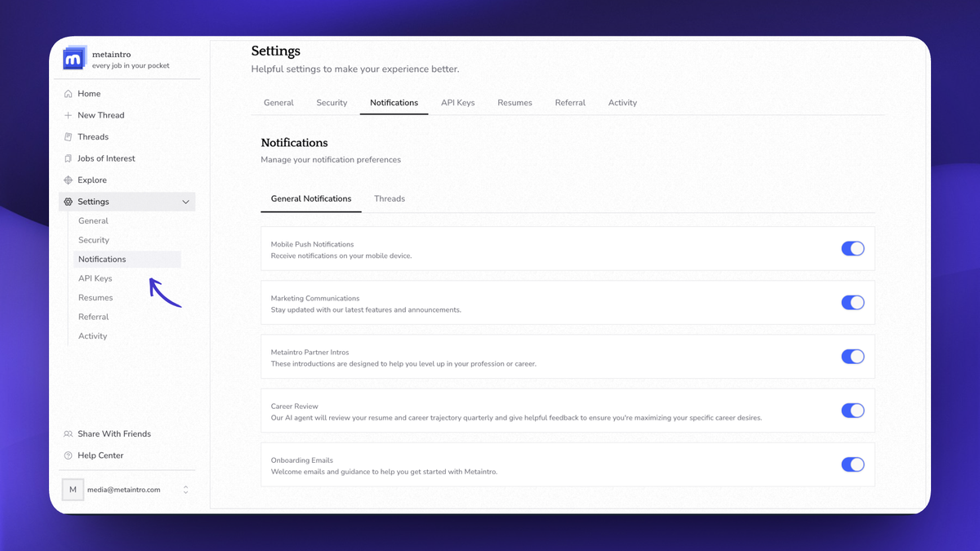Click the Help Center question mark icon

pyautogui.click(x=69, y=455)
